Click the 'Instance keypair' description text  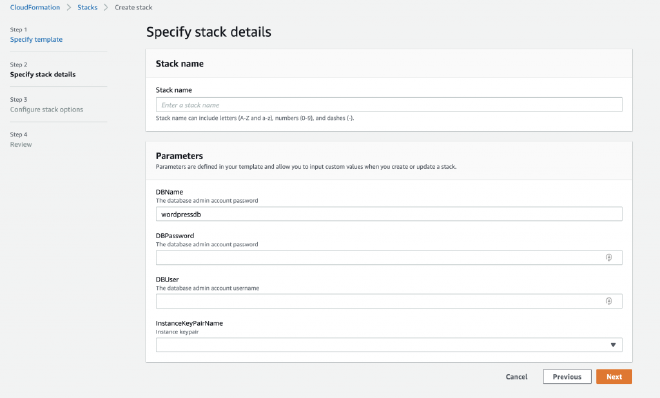click(177, 332)
